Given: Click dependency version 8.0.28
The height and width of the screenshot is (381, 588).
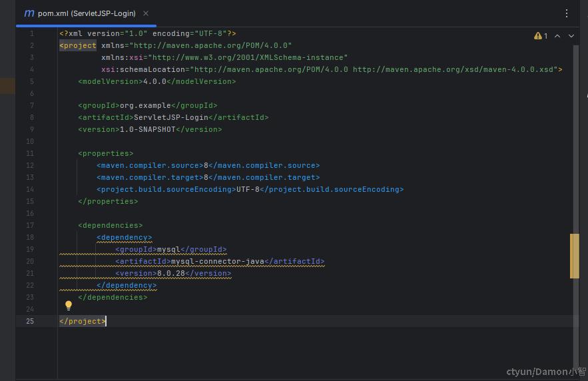Looking at the screenshot, I should click(x=171, y=273).
